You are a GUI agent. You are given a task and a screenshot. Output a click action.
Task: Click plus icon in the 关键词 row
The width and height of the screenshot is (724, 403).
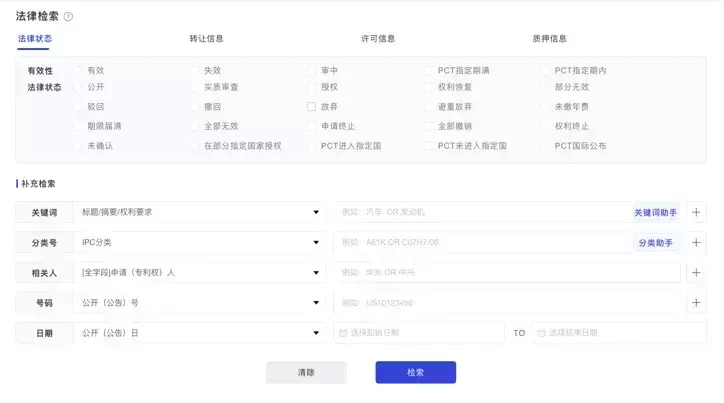pos(696,212)
